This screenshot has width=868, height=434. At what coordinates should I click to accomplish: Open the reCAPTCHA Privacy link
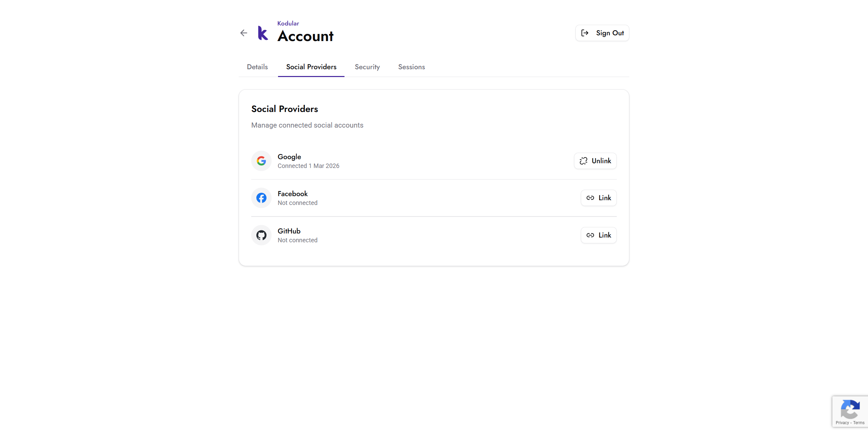[842, 423]
